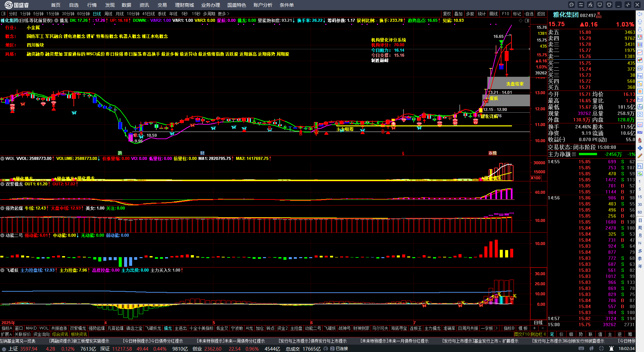Image resolution: width=644 pixels, height=352 pixels.
Task: Click the connection status icon in status bar
Action: tap(332, 349)
